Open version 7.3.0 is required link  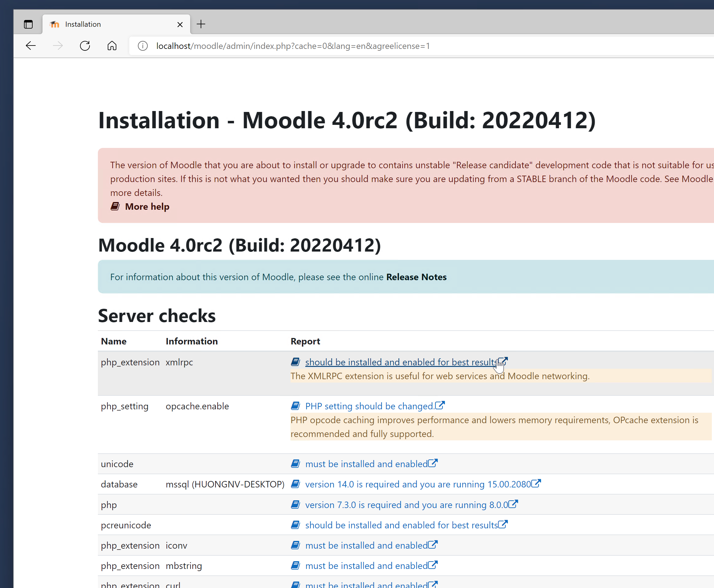click(x=407, y=505)
